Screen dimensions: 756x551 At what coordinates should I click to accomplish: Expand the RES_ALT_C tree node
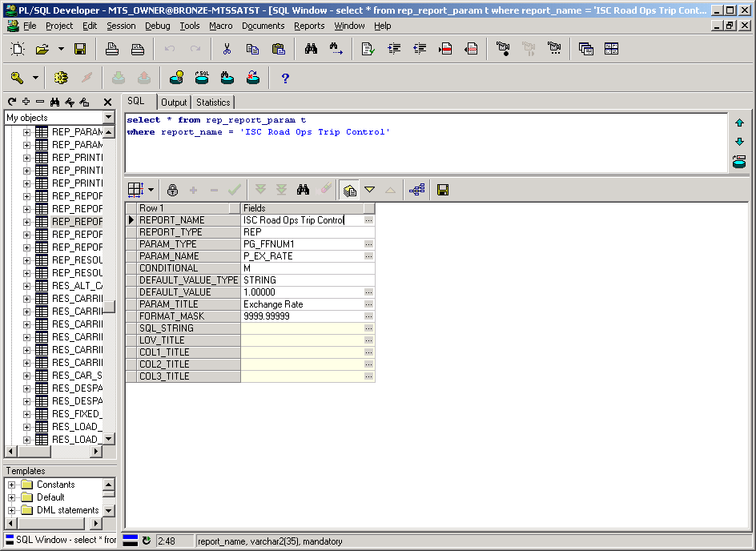[x=26, y=286]
